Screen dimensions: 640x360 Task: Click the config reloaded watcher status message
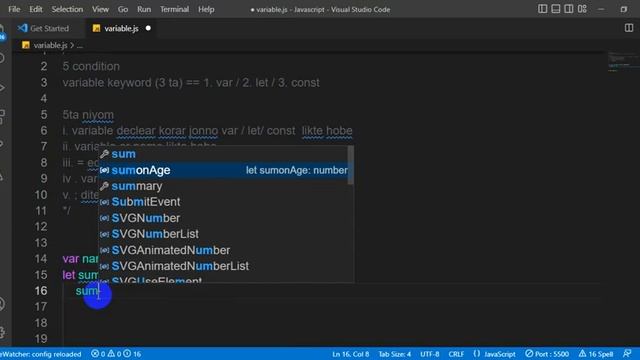click(41, 354)
